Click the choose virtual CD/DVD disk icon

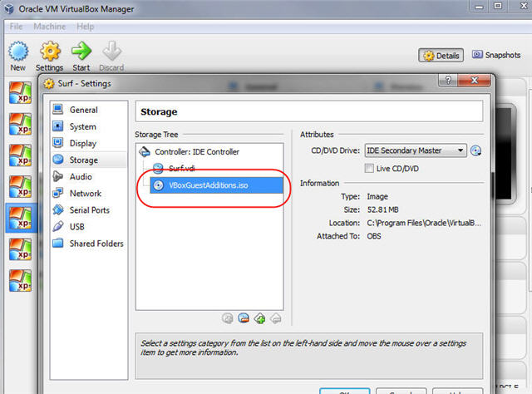coord(475,150)
